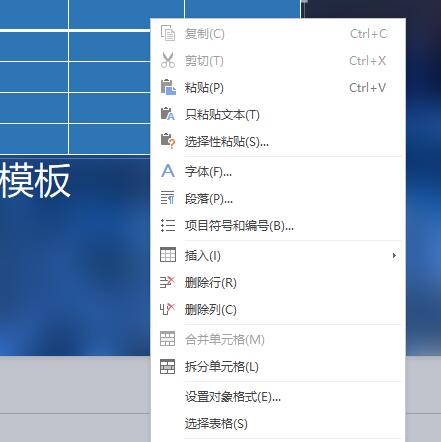This screenshot has height=442, width=441.
Task: Choose 复制(C) from the context menu
Action: tap(278, 34)
